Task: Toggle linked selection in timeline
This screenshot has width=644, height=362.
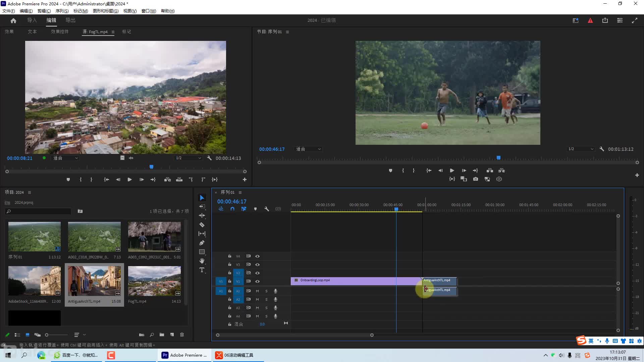Action: tap(244, 209)
